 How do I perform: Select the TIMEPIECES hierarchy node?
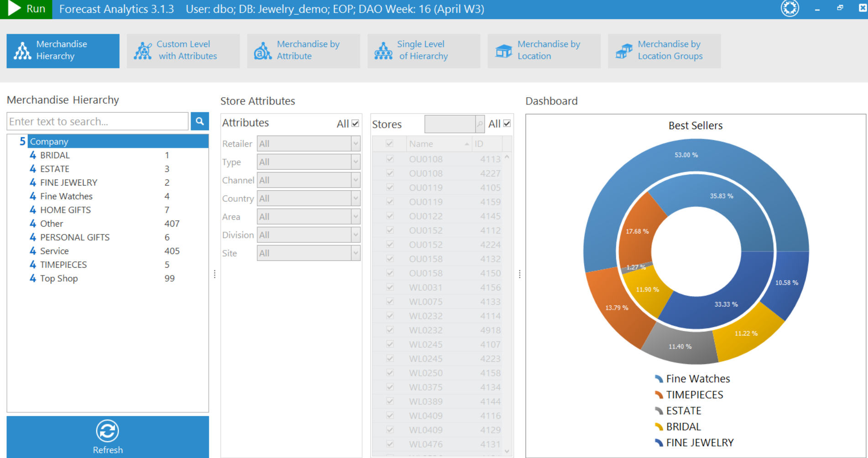pyautogui.click(x=63, y=265)
